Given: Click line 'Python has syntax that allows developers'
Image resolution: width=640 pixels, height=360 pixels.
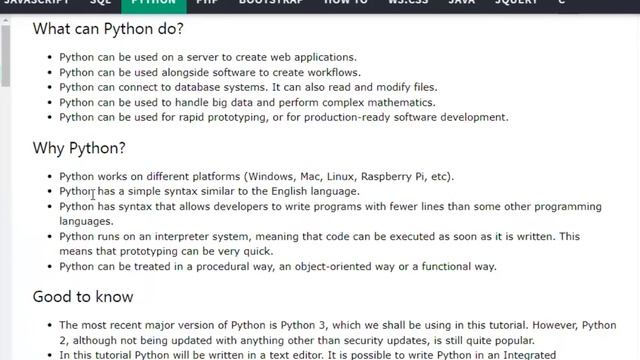Looking at the screenshot, I should click(x=330, y=214).
